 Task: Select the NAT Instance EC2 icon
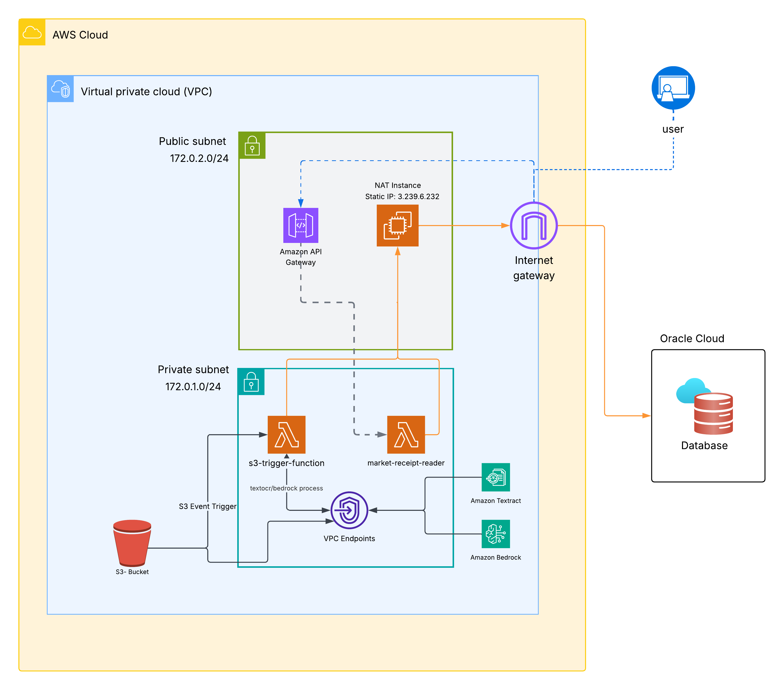coord(397,225)
